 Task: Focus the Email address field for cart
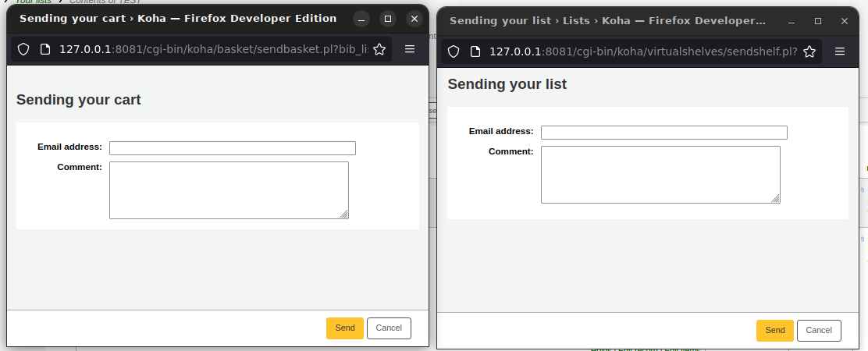point(232,148)
